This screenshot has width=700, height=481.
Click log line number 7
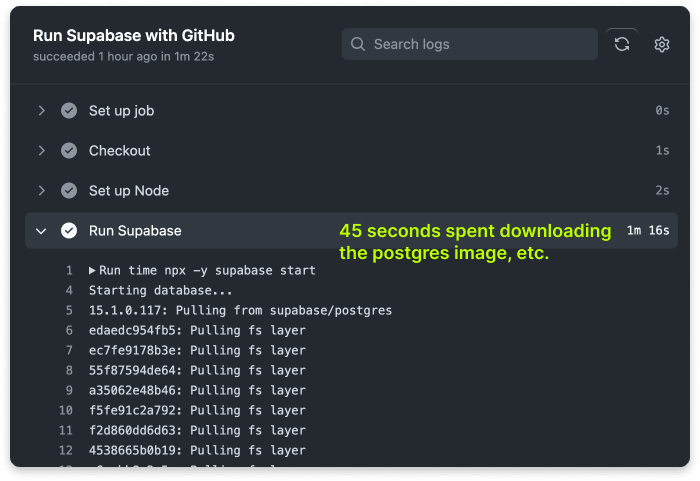pyautogui.click(x=69, y=350)
